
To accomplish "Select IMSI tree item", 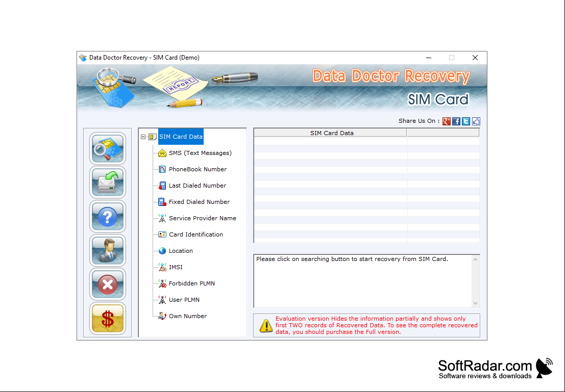I will pyautogui.click(x=176, y=267).
